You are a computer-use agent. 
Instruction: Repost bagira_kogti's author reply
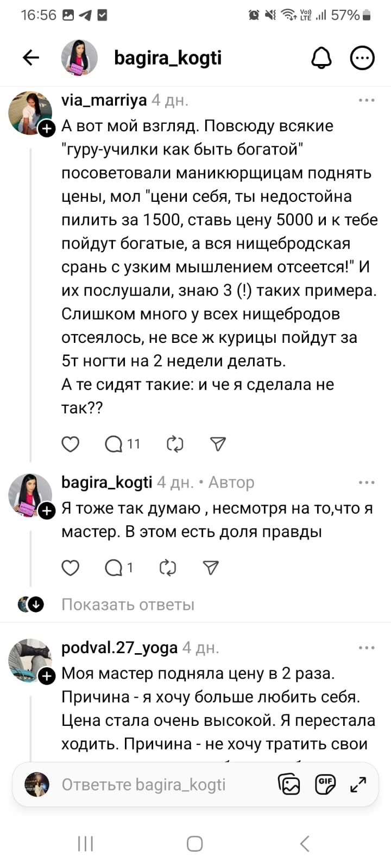[x=168, y=567]
